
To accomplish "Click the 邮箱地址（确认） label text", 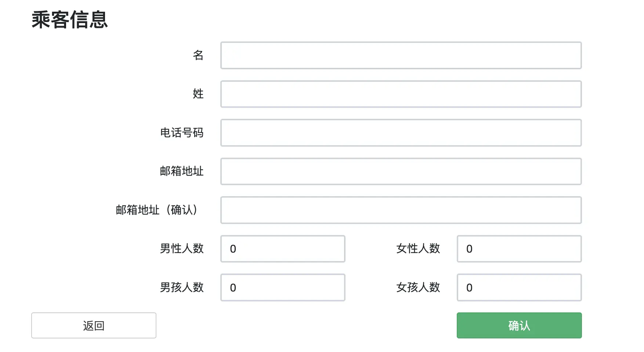I will point(157,210).
